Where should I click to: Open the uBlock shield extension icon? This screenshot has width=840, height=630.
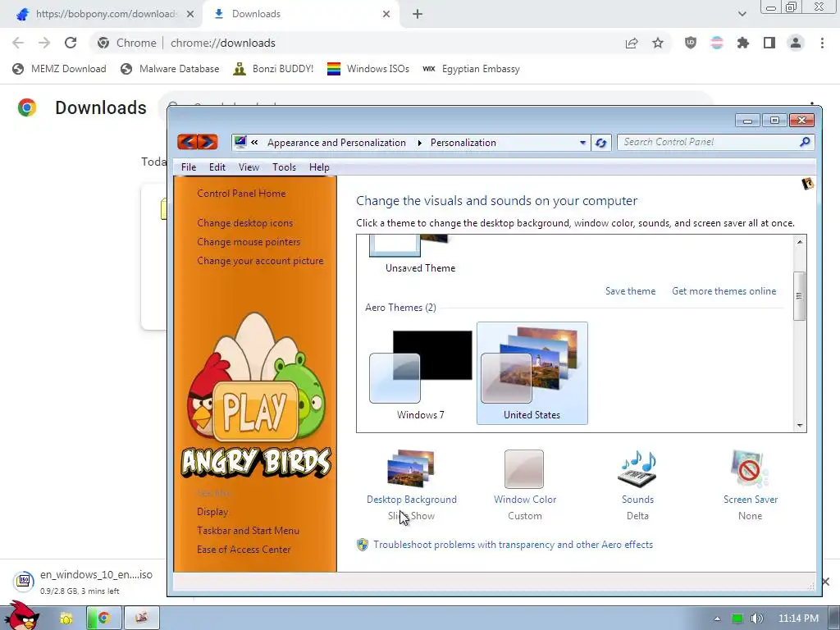tap(691, 43)
